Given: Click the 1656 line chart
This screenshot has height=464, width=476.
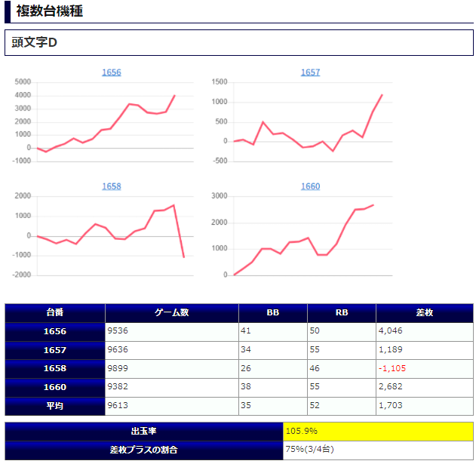Looking at the screenshot, I should click(x=103, y=121).
